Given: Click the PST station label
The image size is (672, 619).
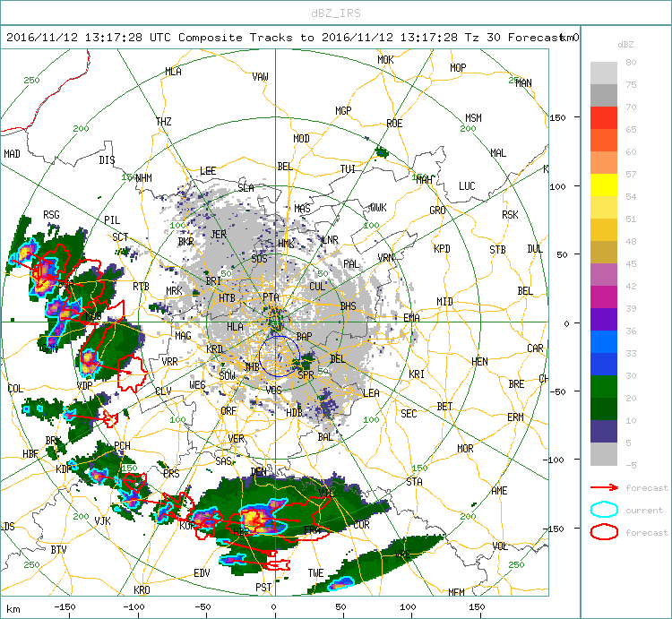Looking at the screenshot, I should [x=263, y=588].
